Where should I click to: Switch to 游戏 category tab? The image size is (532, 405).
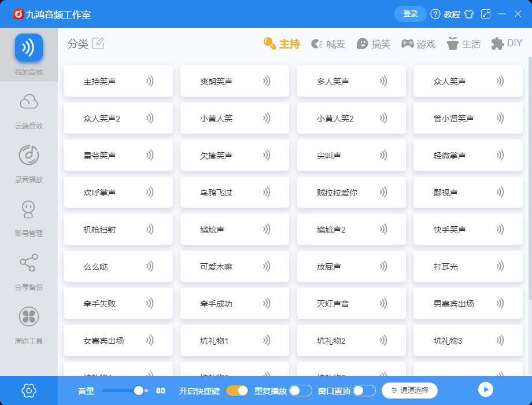(x=418, y=44)
